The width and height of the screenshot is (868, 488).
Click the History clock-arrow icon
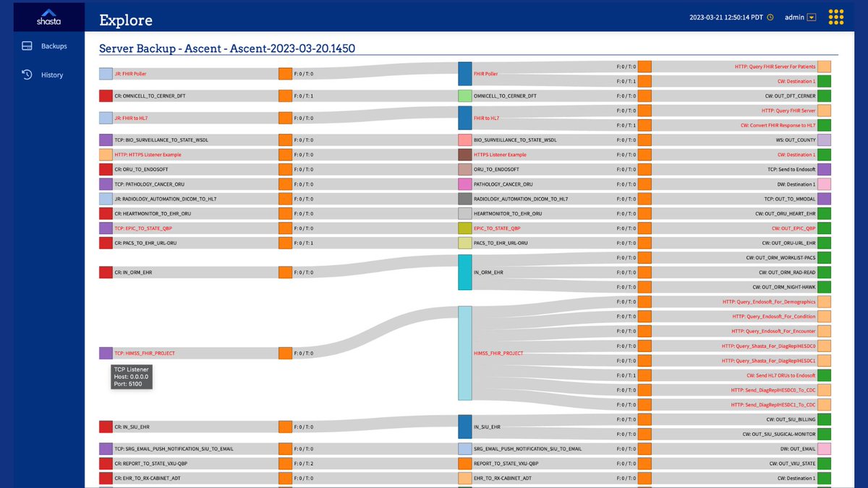tap(27, 74)
